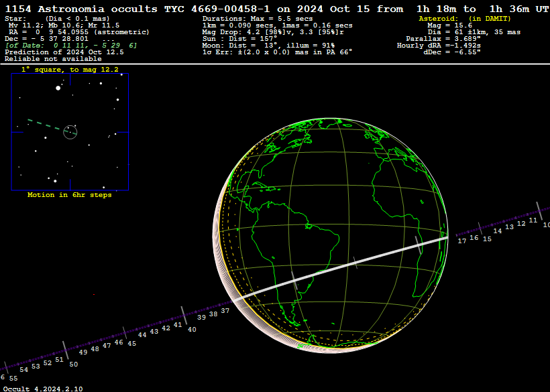Click the 'Occult 4.2024.2.10' version label
Image resolution: width=550 pixels, height=392 pixels.
pos(43,389)
